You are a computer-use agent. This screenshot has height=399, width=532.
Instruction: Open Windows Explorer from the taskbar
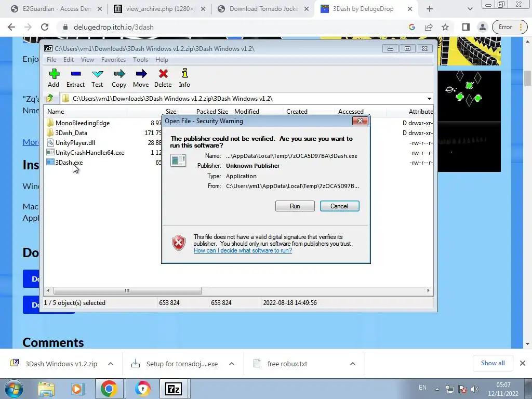[46, 389]
